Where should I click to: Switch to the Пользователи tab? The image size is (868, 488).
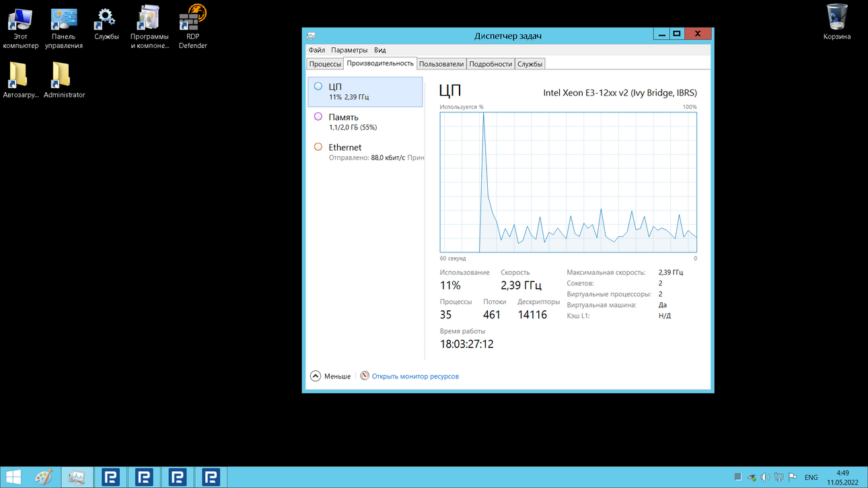click(441, 64)
